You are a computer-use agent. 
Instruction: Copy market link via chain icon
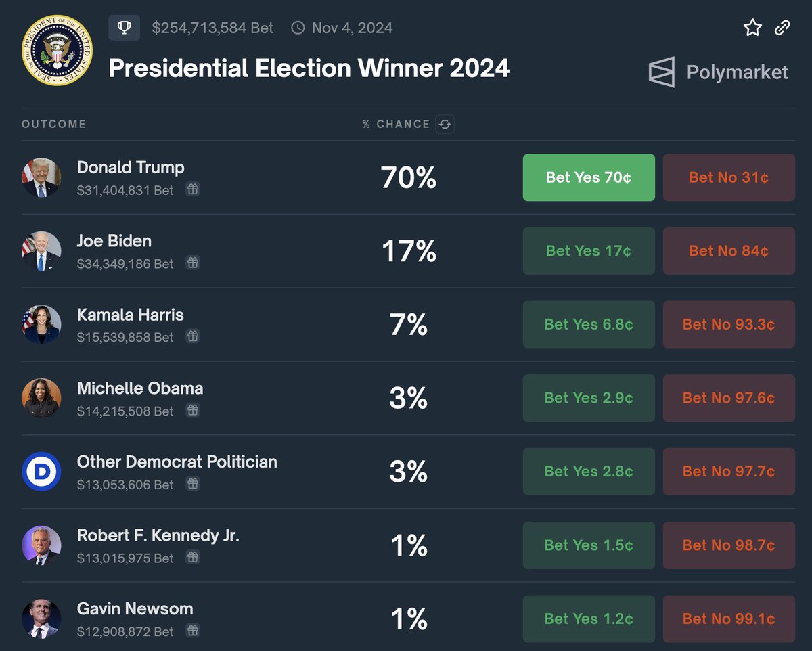782,28
